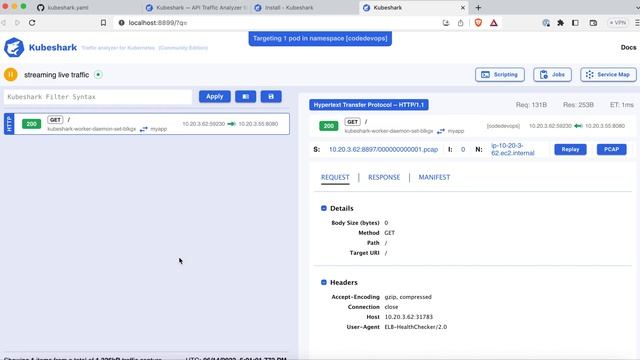Open the Brave Rewards triangle icon
The height and width of the screenshot is (360, 640).
click(x=493, y=23)
